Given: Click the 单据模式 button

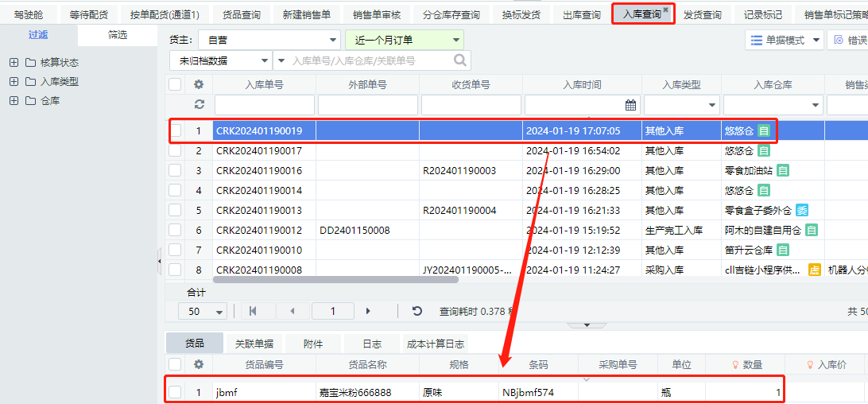Looking at the screenshot, I should click(x=784, y=40).
